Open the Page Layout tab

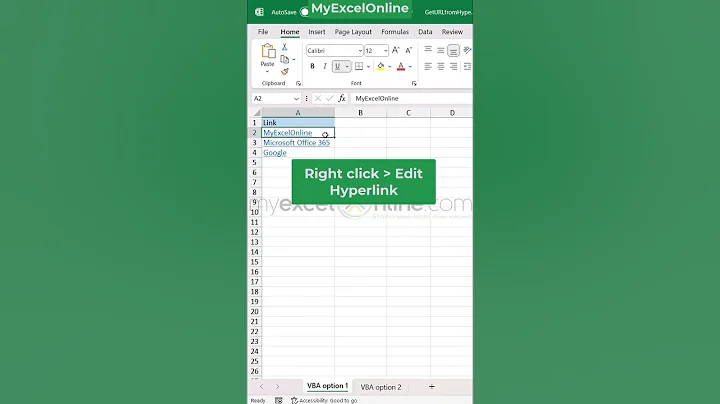tap(353, 32)
